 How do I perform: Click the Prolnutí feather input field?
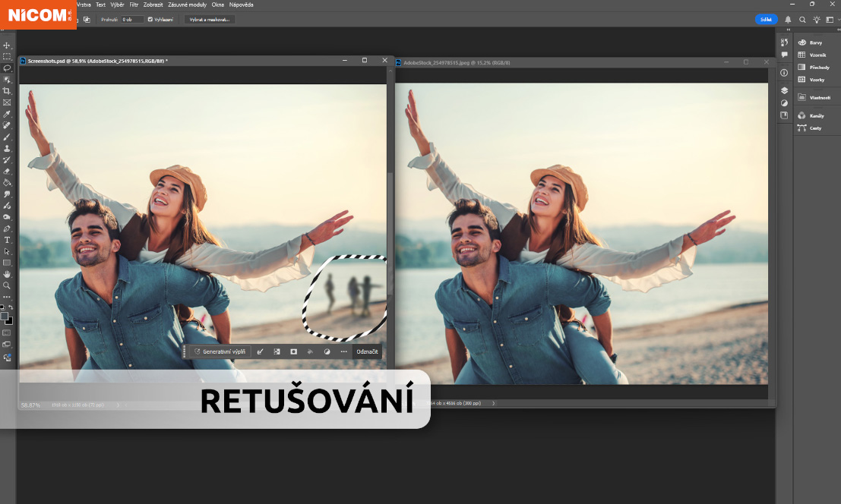pos(132,19)
